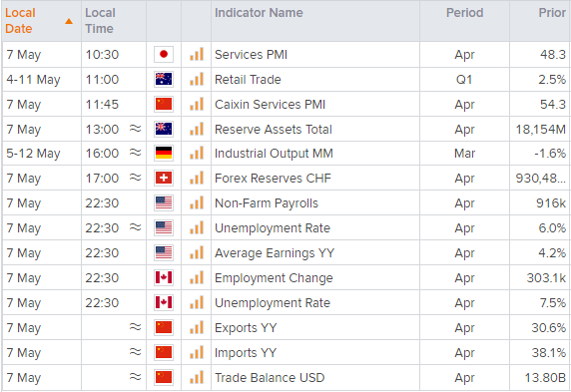Click the New Zealand flag beside Reserve Assets Total
Image resolution: width=571 pixels, height=392 pixels.
click(x=164, y=129)
